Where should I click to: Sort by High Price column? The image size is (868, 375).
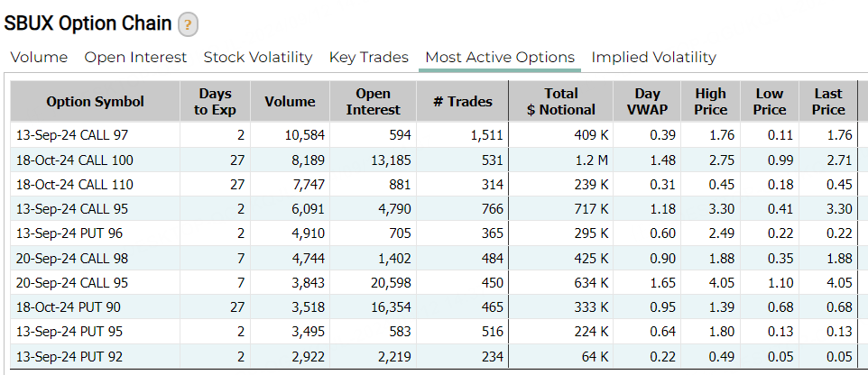[x=710, y=102]
